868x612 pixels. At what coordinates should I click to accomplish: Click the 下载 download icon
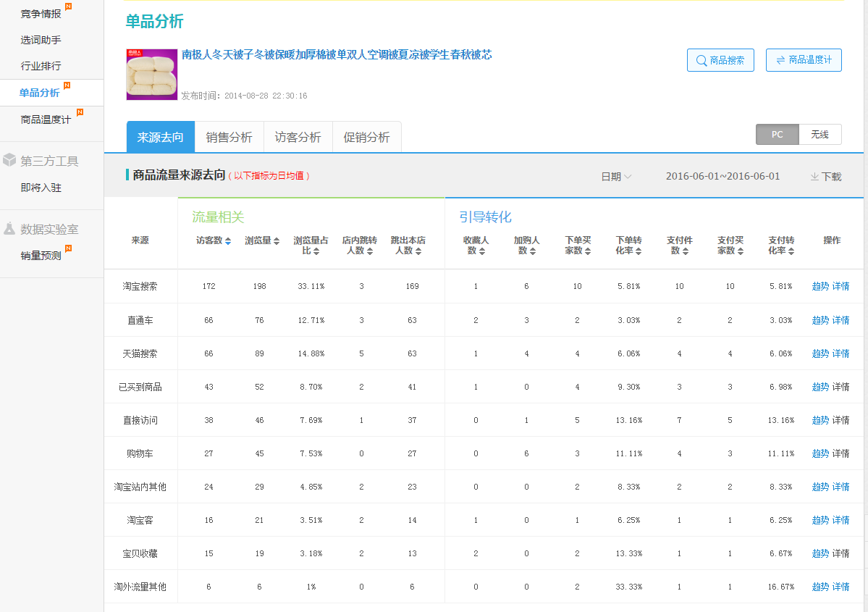(x=814, y=177)
